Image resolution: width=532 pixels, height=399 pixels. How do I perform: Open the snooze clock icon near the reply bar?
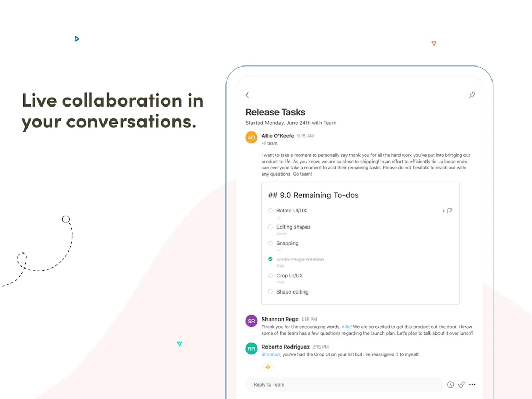tap(450, 384)
